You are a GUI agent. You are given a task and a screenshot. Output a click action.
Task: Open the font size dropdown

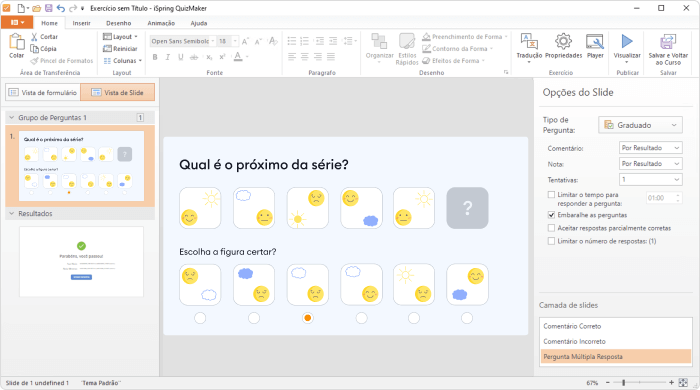pos(235,41)
